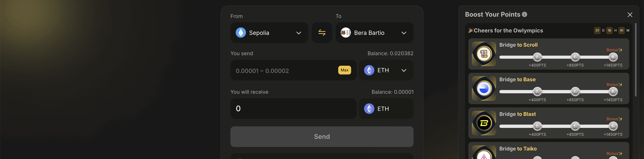Click the Max amount button

click(x=345, y=70)
